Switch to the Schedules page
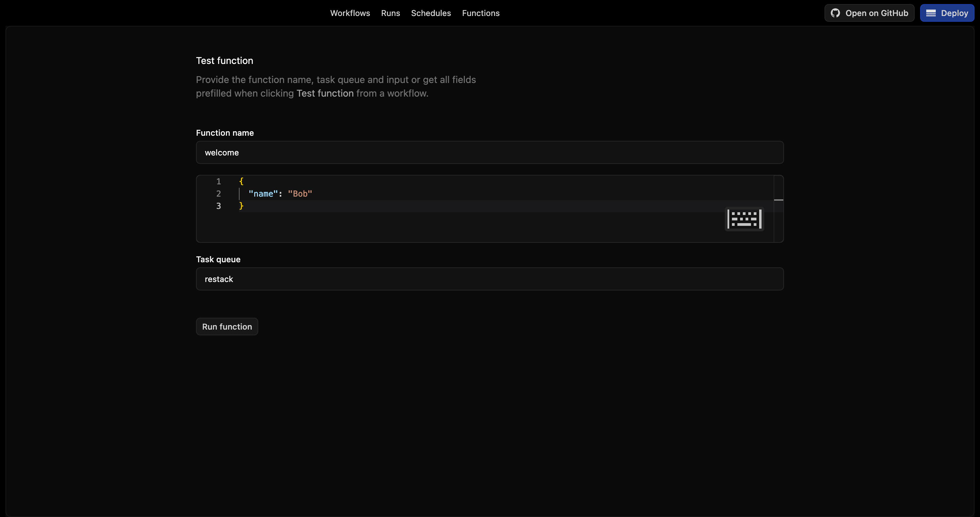The width and height of the screenshot is (980, 517). click(x=431, y=13)
